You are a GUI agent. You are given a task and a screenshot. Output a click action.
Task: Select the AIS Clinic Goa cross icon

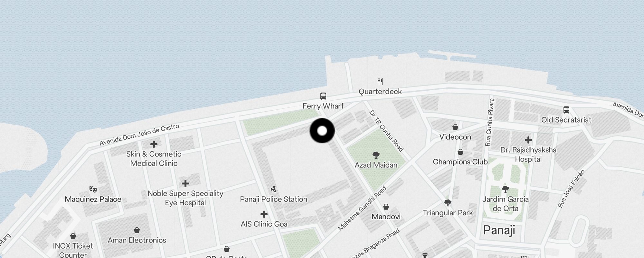264,214
